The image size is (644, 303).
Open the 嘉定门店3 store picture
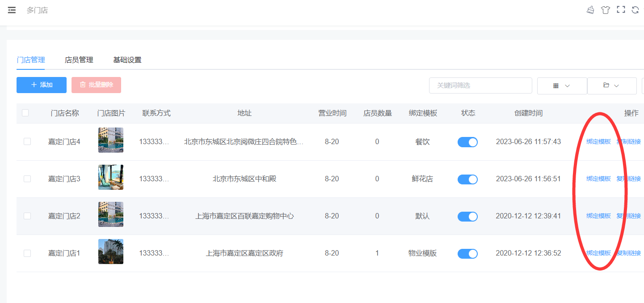(111, 177)
